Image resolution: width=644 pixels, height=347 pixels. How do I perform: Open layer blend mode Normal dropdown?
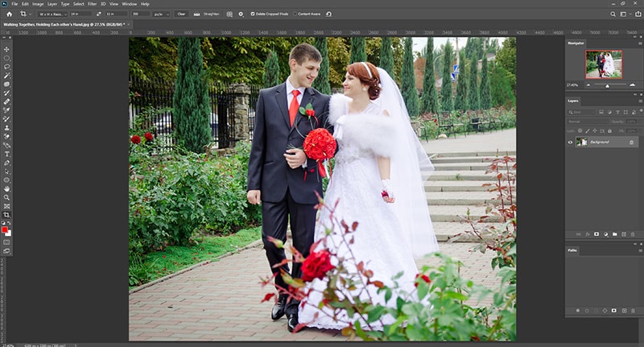click(x=588, y=122)
